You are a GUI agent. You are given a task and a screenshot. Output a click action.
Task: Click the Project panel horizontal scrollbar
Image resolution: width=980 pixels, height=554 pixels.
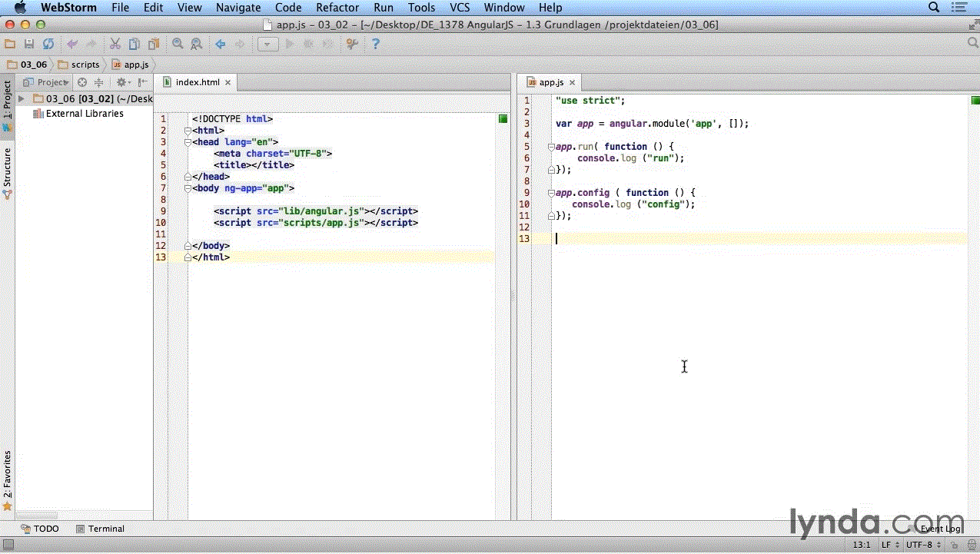coord(37,516)
